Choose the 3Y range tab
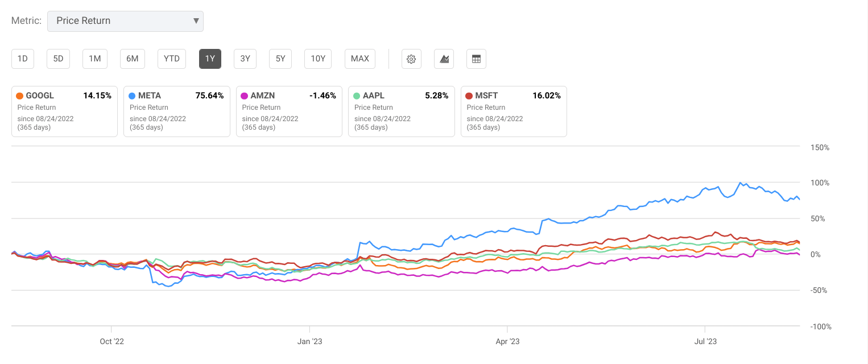 245,59
